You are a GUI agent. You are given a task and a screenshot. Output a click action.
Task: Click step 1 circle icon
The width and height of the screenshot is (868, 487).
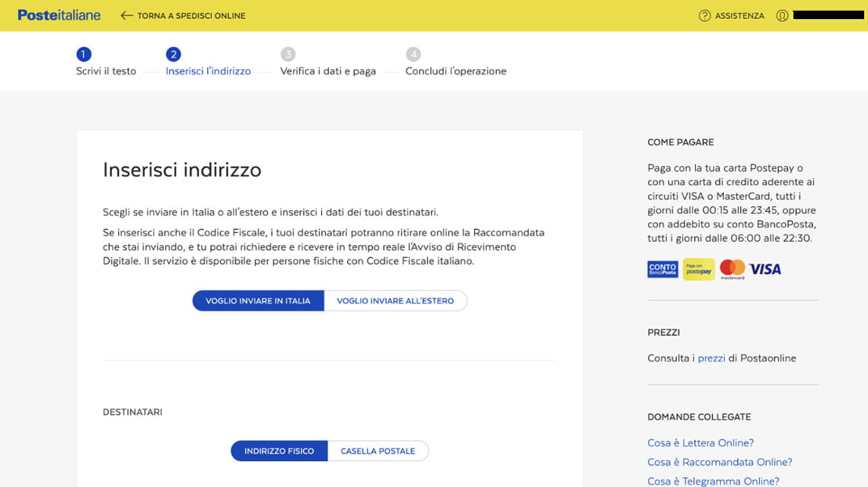pyautogui.click(x=84, y=54)
